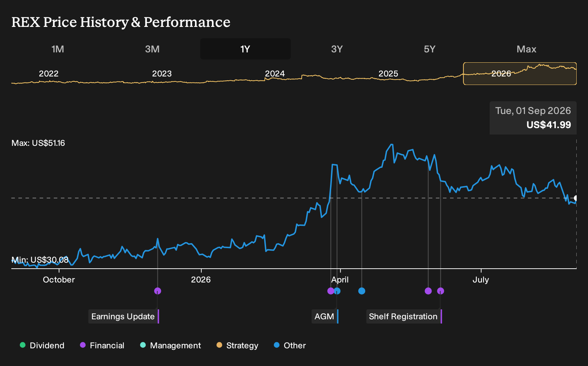Image resolution: width=588 pixels, height=366 pixels.
Task: Click the "Min: US$30.08" label
Action: (40, 260)
